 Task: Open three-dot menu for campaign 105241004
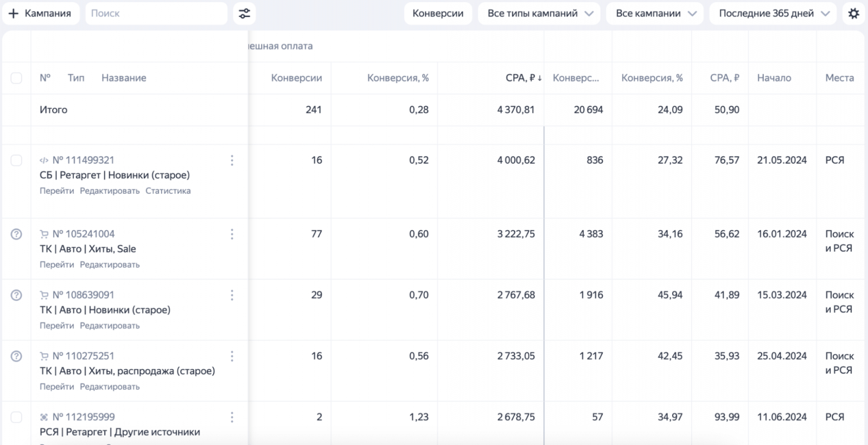coord(232,234)
